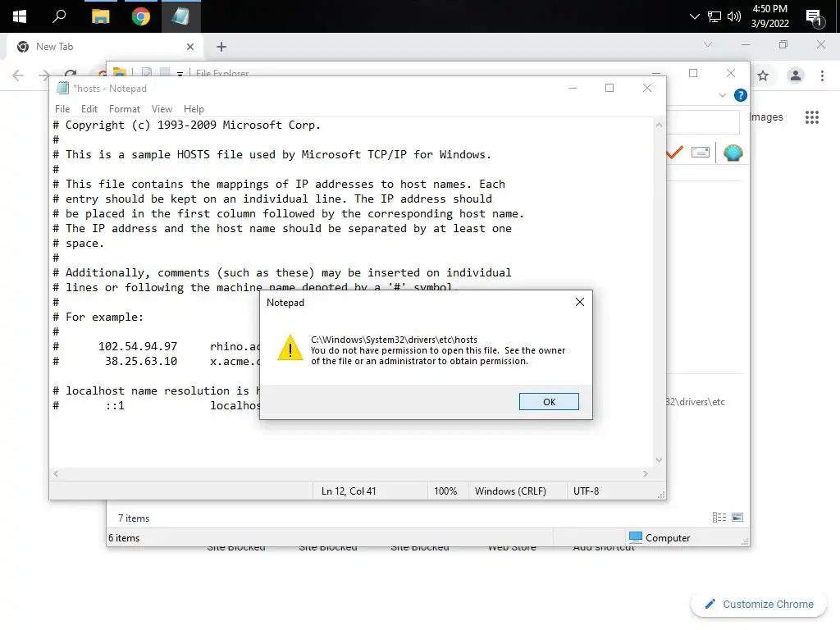
Task: Click Notepad taskbar icon
Action: 180,16
